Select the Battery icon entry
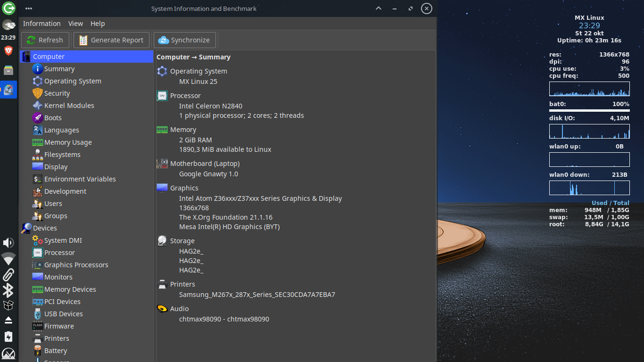The image size is (644, 362). coord(37,351)
